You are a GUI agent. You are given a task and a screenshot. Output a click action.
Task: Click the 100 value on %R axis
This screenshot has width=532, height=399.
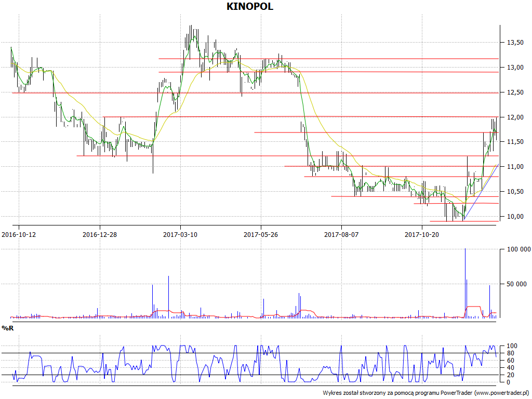512,346
